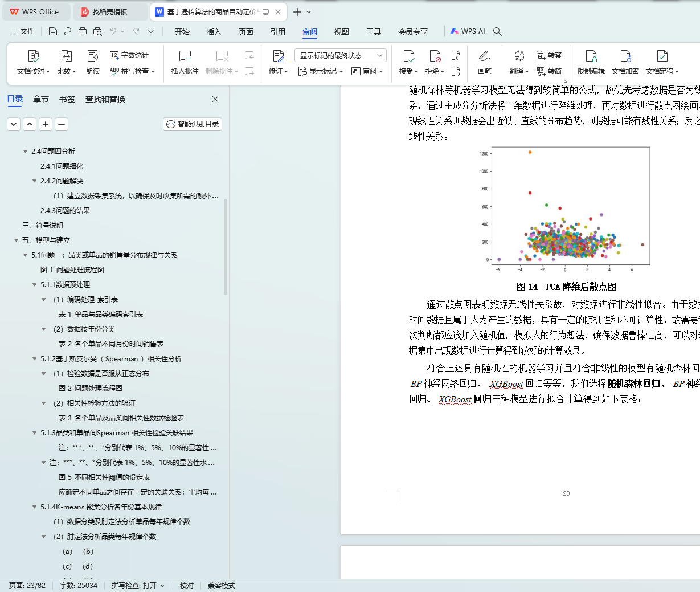The height and width of the screenshot is (592, 700).
Task: Collapse the 2.4.2问题解决 outline node
Action: point(34,181)
